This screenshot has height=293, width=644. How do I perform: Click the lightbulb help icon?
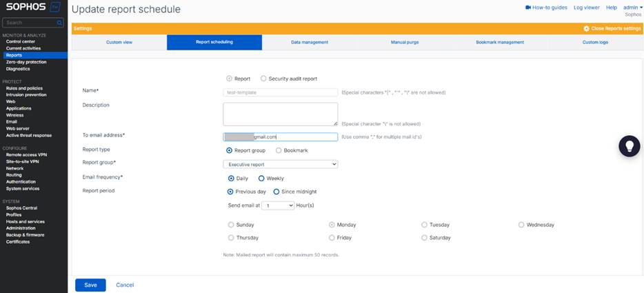click(x=629, y=146)
